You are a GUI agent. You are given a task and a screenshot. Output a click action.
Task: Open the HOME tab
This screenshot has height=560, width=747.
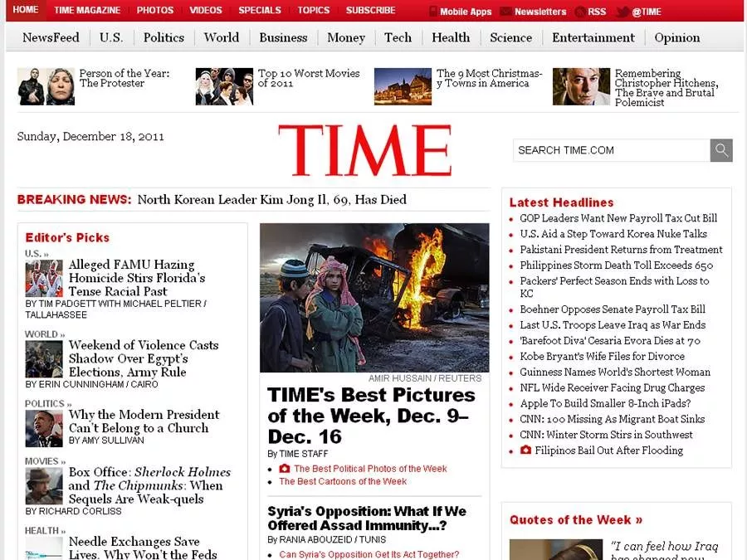(x=26, y=9)
